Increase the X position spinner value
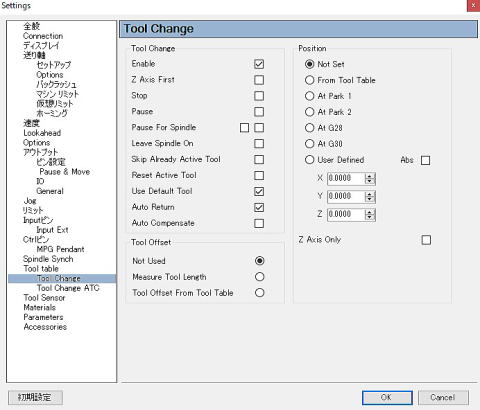The image size is (480, 410). click(x=370, y=176)
